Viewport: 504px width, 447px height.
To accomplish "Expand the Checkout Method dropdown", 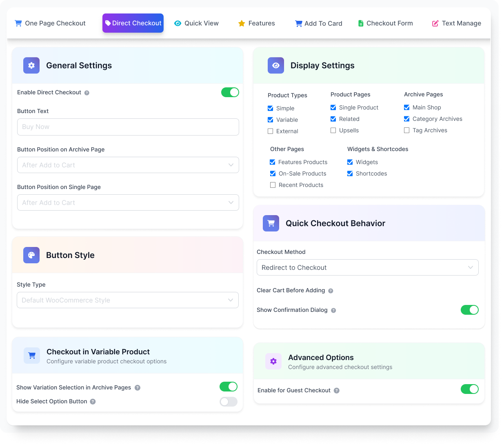I will (x=367, y=267).
